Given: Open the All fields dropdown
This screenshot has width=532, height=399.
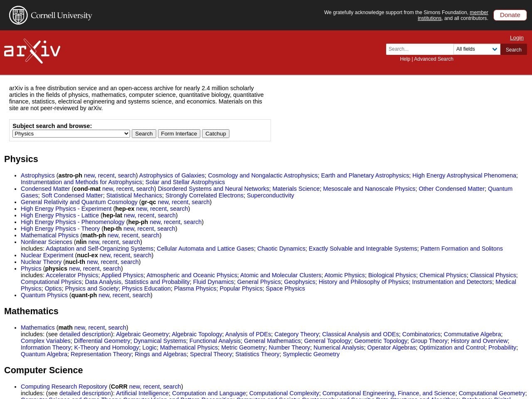Looking at the screenshot, I should coord(476,49).
